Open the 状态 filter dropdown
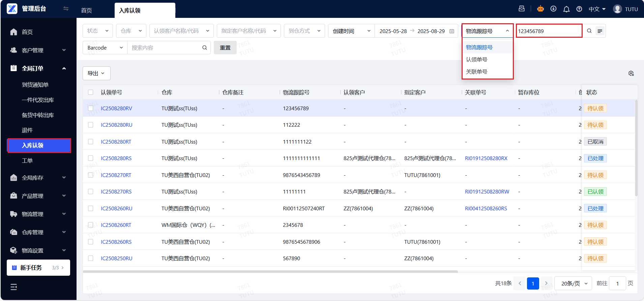Screen dimensions: 644x301 98,31
